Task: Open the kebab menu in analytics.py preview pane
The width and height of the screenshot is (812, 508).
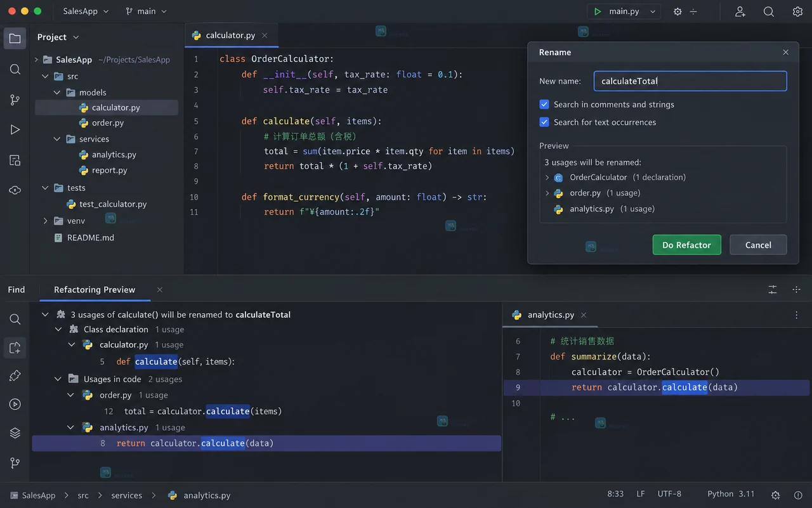Action: 797,315
